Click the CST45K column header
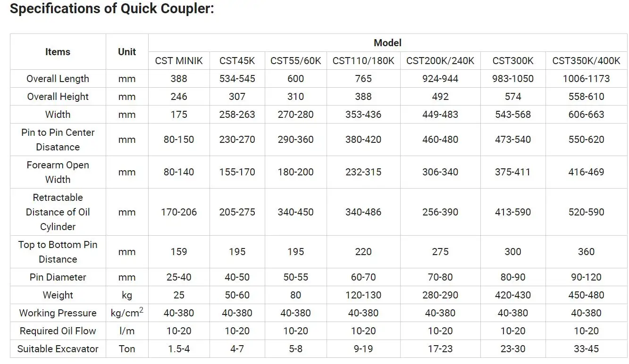 [x=237, y=61]
